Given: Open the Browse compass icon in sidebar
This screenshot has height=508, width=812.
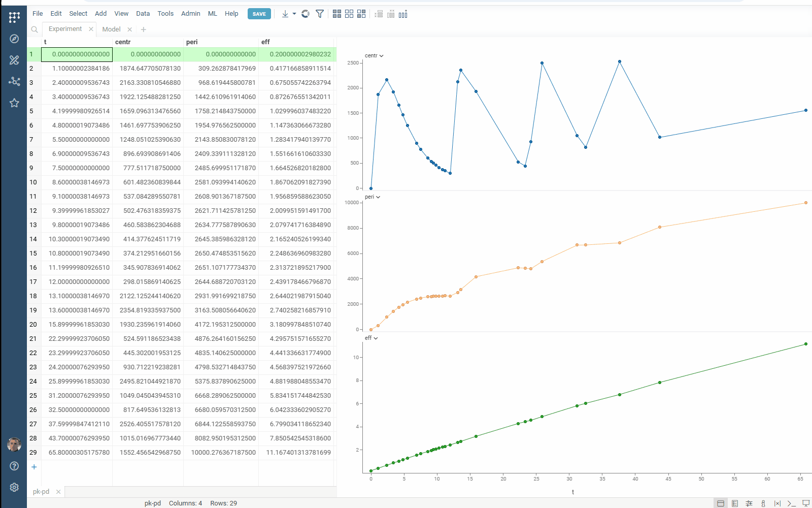Looking at the screenshot, I should (14, 39).
